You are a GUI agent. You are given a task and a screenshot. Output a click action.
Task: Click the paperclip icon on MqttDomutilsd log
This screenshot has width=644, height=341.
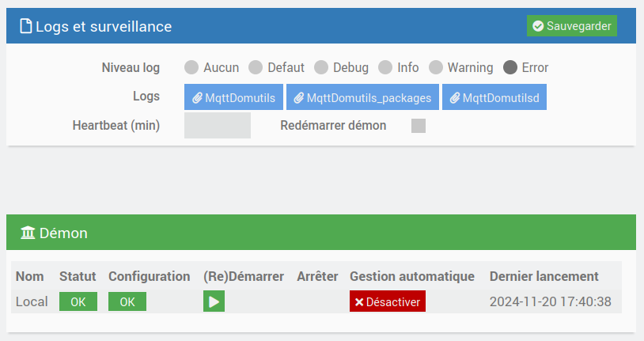[x=455, y=98]
